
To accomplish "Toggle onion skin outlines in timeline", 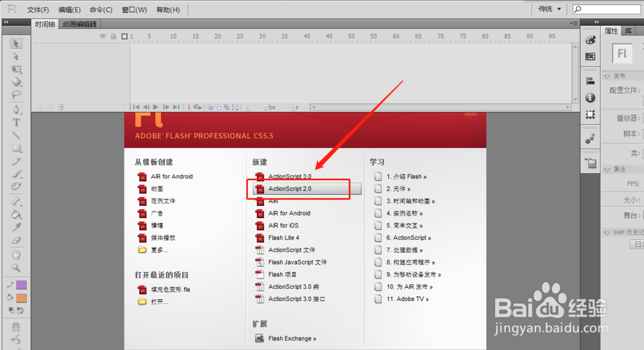I will (218, 107).
